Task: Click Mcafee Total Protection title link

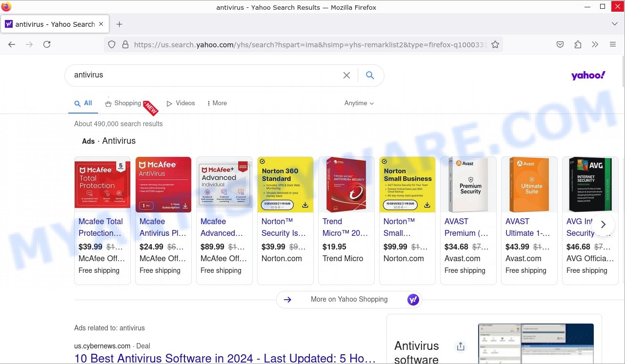Action: (x=101, y=227)
